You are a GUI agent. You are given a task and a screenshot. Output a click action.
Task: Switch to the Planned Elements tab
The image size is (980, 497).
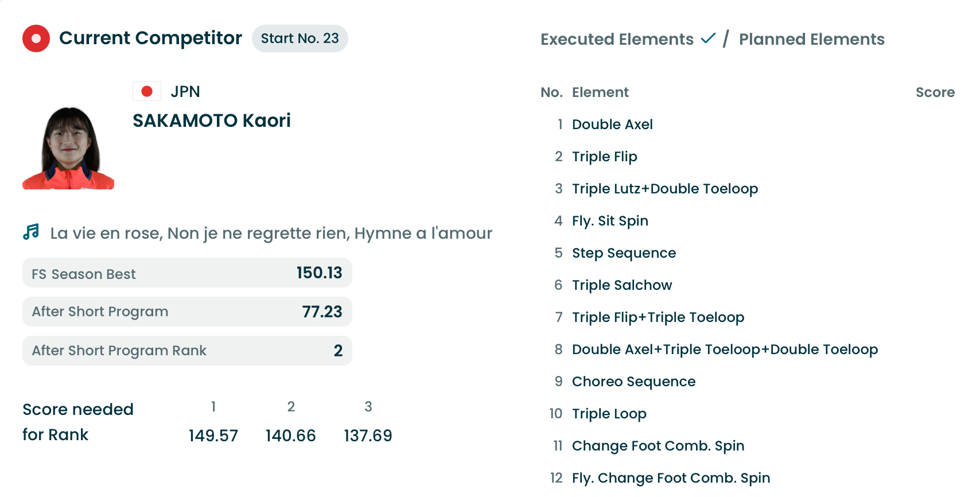811,39
